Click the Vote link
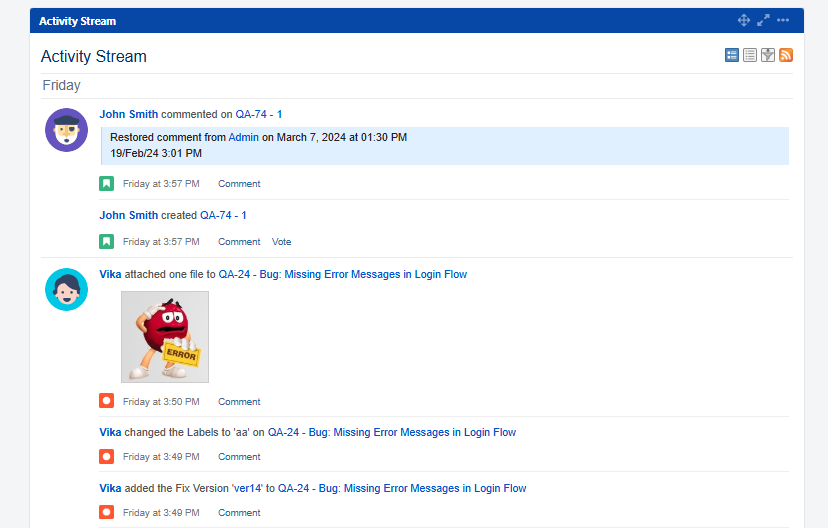 [281, 242]
